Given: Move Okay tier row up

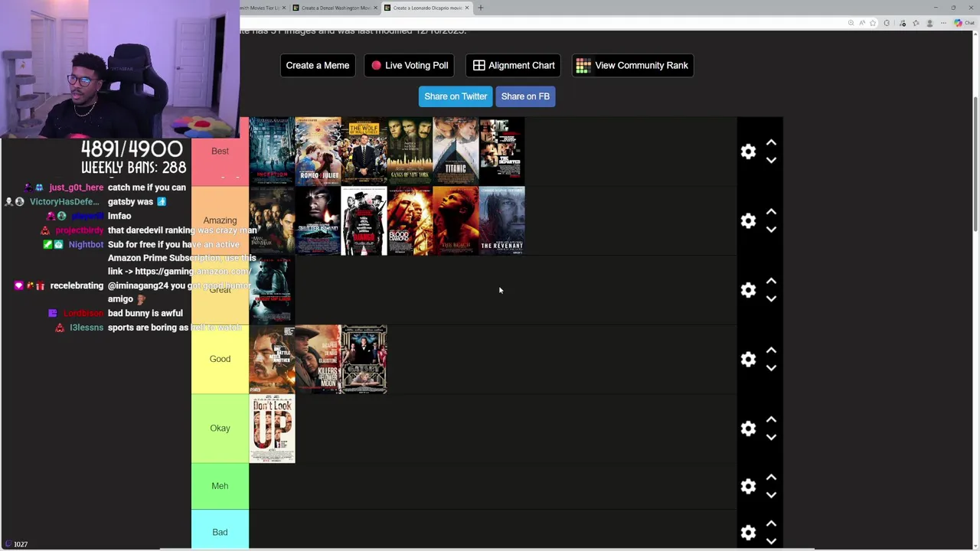Looking at the screenshot, I should pos(771,419).
